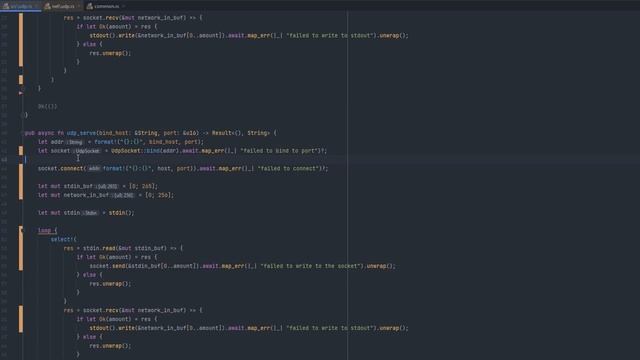The width and height of the screenshot is (640, 360).
Task: Collapse the udp_serve function fold marker
Action: click(x=22, y=133)
